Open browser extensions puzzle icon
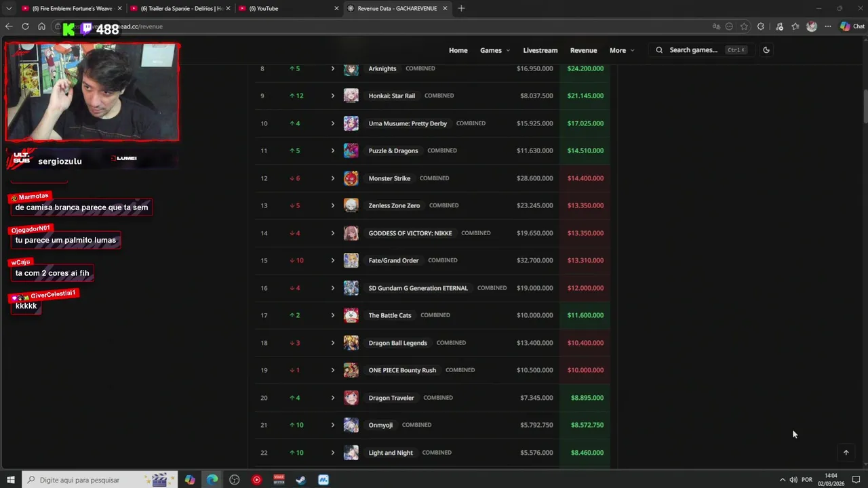This screenshot has height=488, width=868. [761, 26]
